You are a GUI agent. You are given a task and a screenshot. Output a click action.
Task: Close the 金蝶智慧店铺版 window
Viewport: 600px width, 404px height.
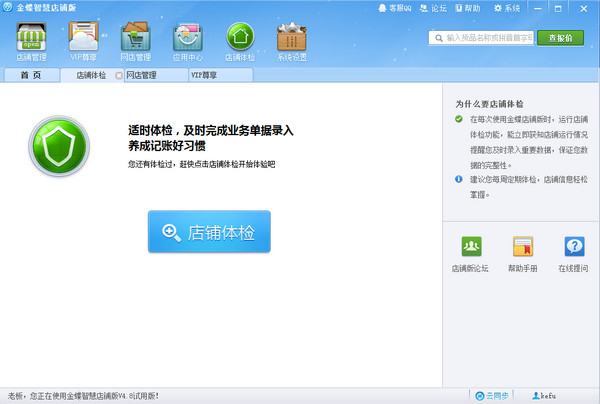point(584,8)
